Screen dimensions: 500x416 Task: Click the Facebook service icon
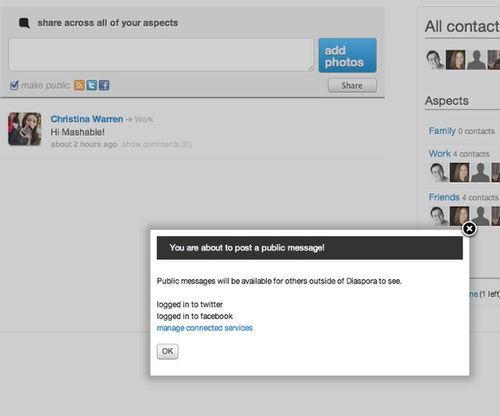point(104,85)
